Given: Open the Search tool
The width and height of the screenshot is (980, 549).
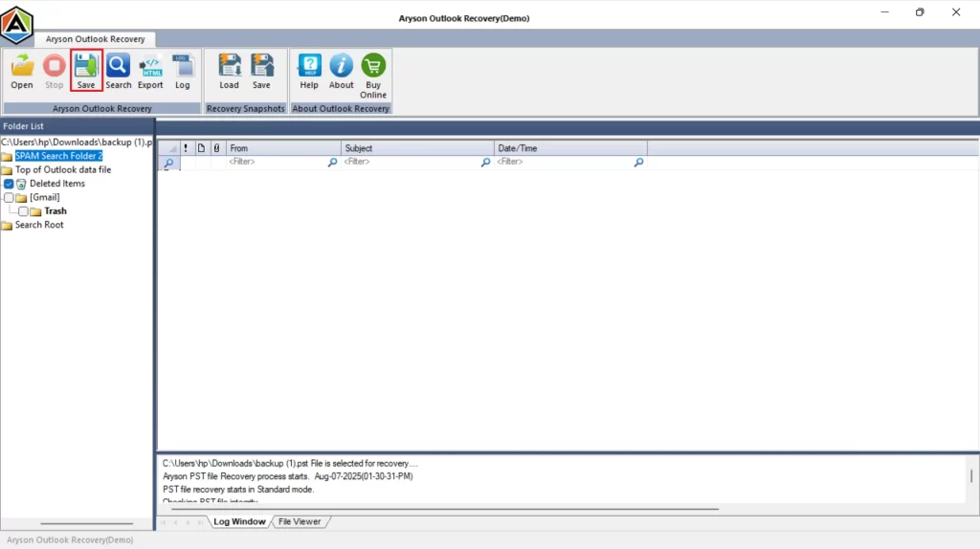Looking at the screenshot, I should [x=118, y=71].
